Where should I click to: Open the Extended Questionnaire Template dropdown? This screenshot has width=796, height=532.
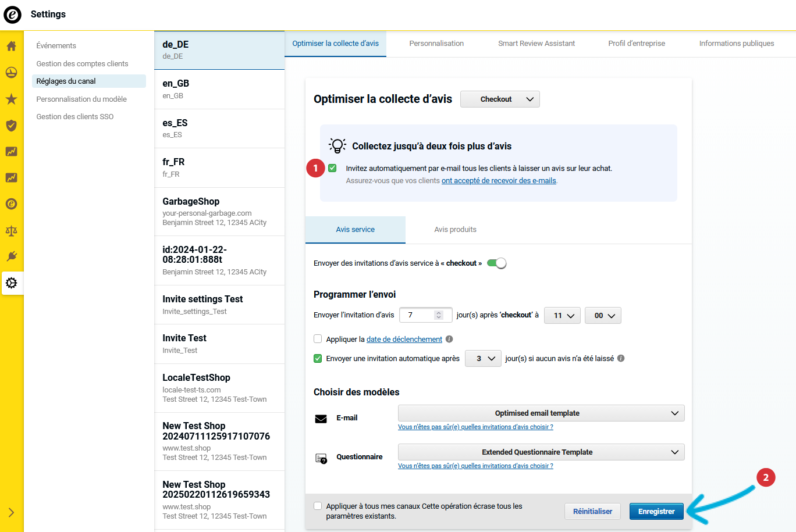click(541, 452)
